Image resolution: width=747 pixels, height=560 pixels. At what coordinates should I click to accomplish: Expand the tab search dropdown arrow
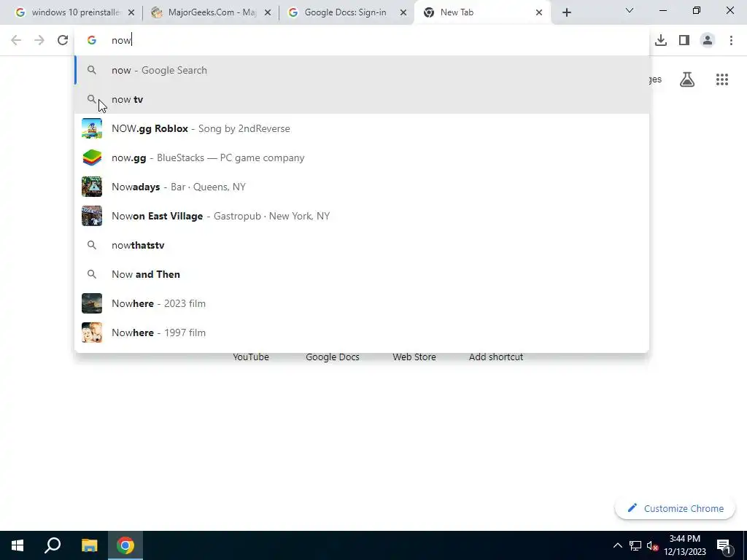click(x=630, y=10)
